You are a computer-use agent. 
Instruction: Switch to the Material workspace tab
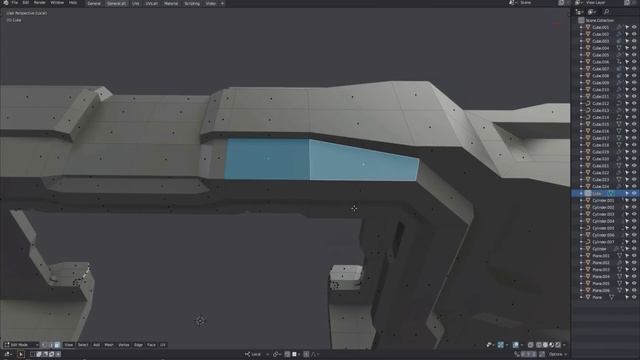point(171,3)
